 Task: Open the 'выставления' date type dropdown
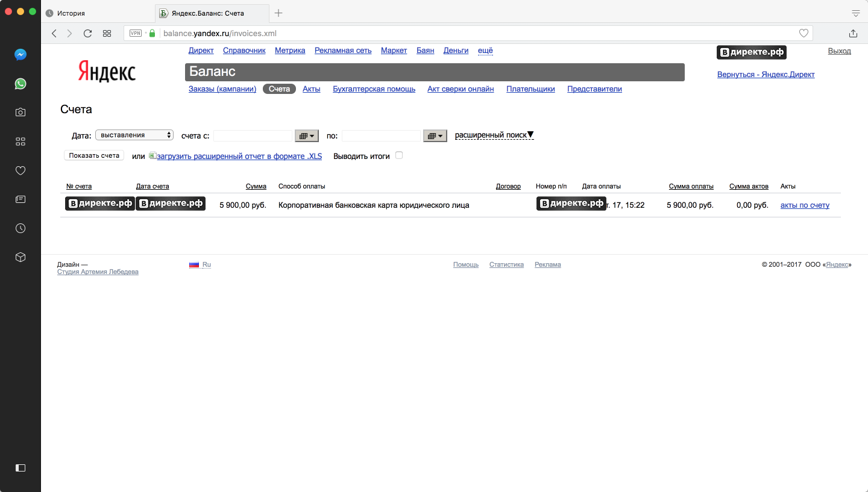pyautogui.click(x=134, y=135)
